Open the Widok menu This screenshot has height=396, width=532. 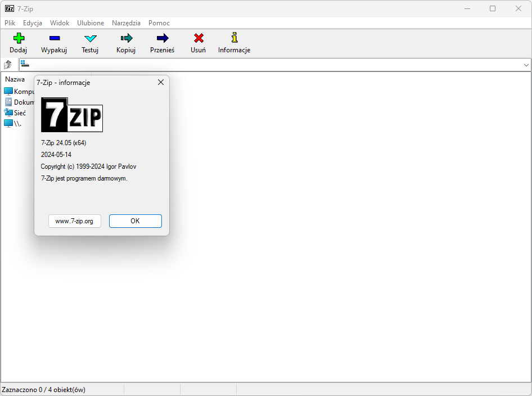click(60, 23)
